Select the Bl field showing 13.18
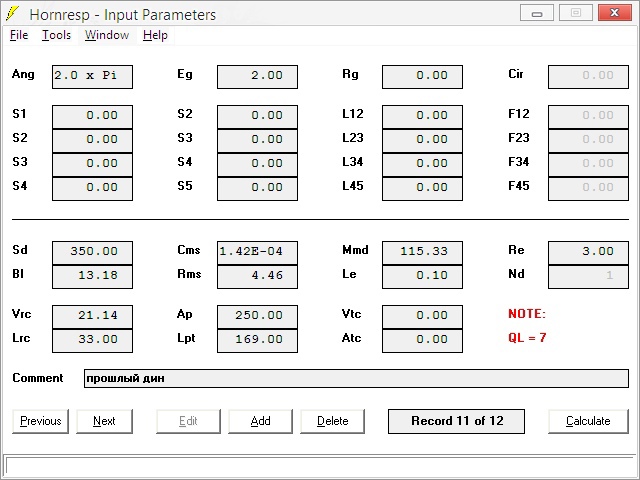Screen dimensions: 640x480 point(92,277)
